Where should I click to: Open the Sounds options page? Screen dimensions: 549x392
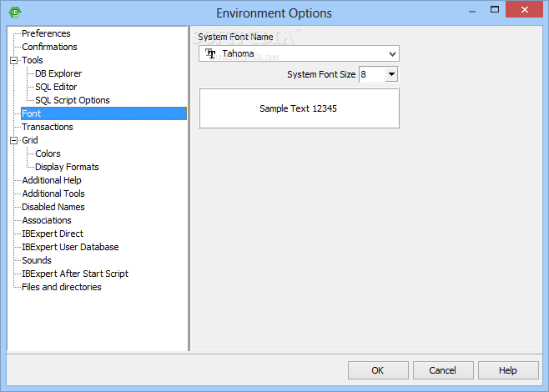(37, 260)
